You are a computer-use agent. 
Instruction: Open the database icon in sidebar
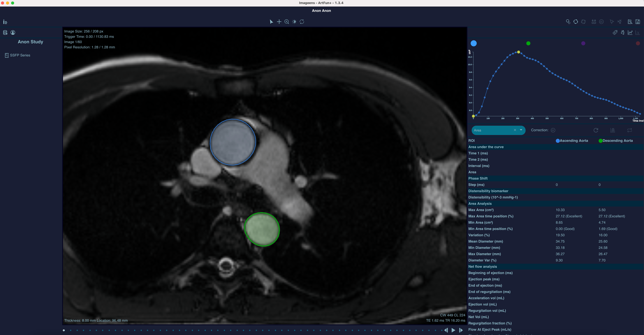pyautogui.click(x=5, y=32)
